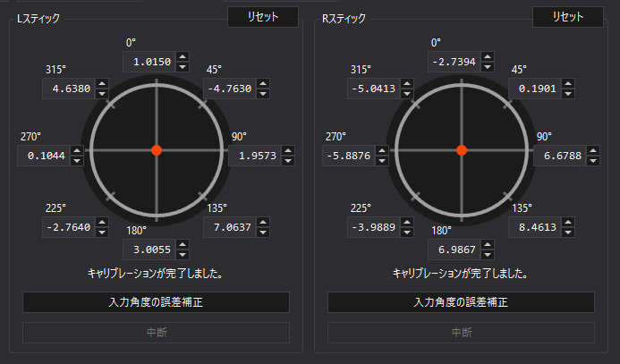Decrease L stick 45° value -4.7630
The image size is (620, 364).
click(x=263, y=94)
